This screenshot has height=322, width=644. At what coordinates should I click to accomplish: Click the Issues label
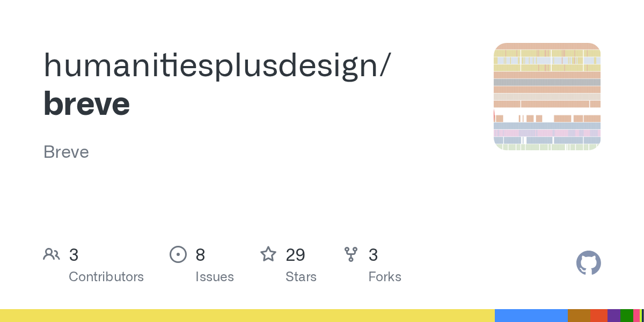click(215, 277)
